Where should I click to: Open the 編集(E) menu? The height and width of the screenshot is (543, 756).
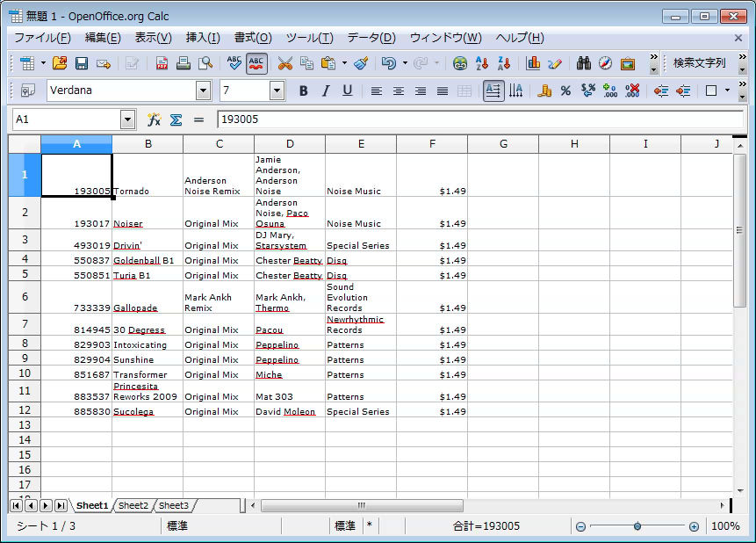pyautogui.click(x=103, y=38)
